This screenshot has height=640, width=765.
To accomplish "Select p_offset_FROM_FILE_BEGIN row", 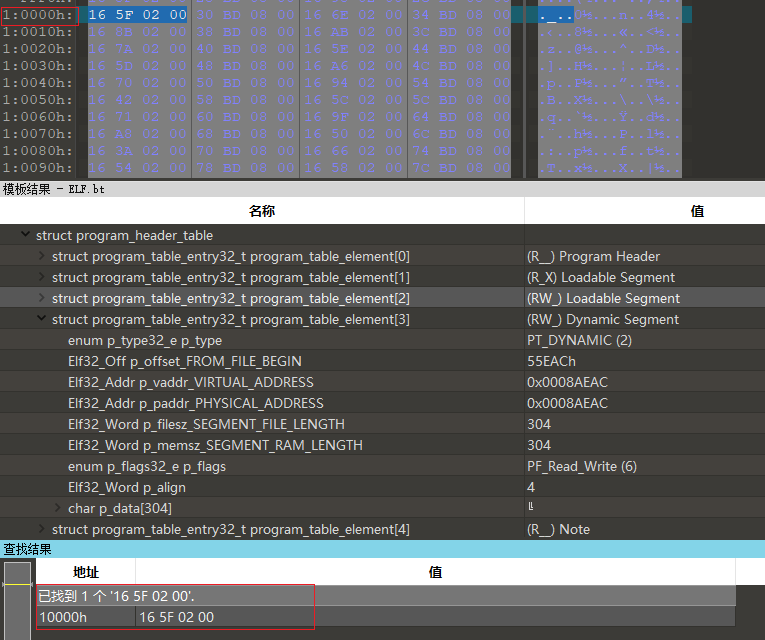I will [382, 361].
